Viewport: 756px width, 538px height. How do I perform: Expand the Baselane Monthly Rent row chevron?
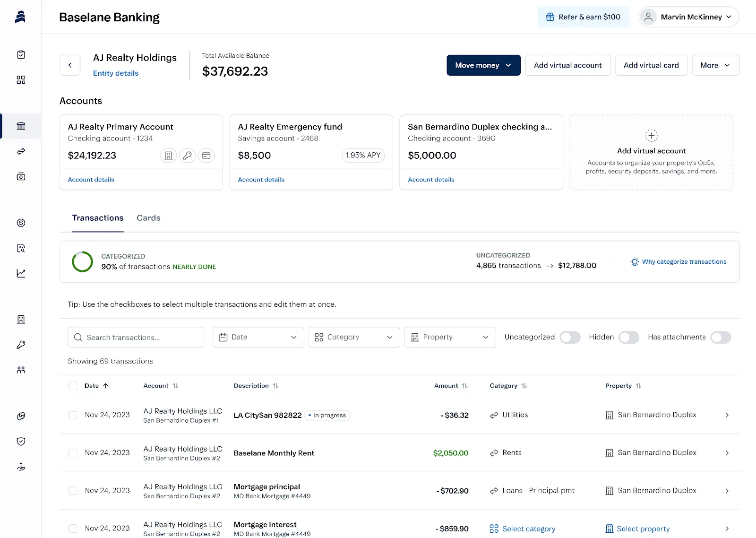tap(727, 453)
